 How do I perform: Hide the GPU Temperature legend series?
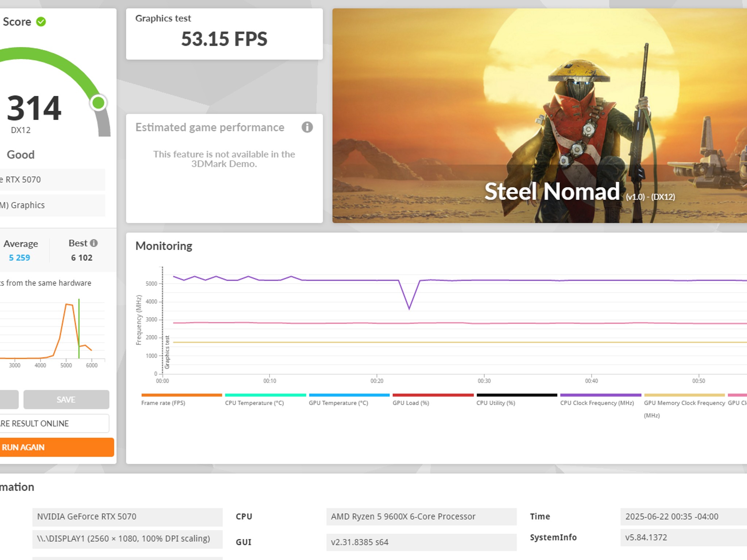point(338,402)
